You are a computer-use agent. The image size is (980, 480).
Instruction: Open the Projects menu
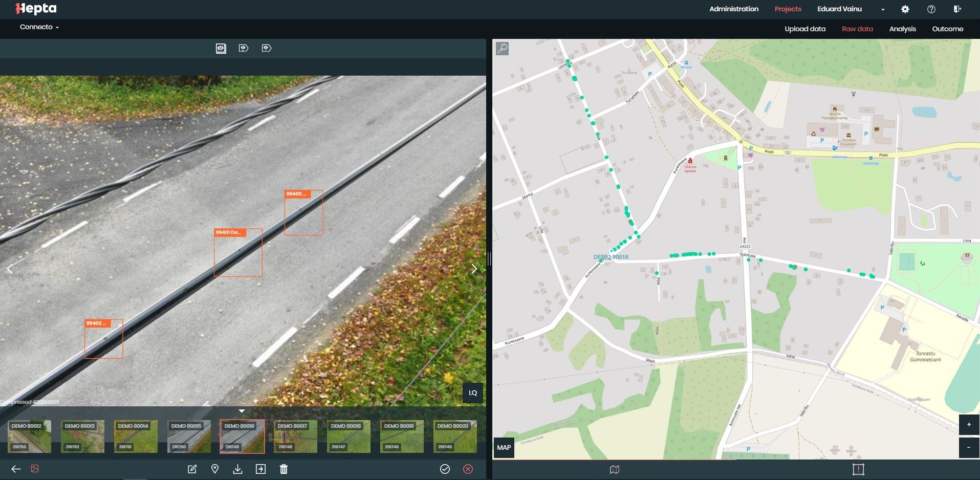pyautogui.click(x=788, y=9)
